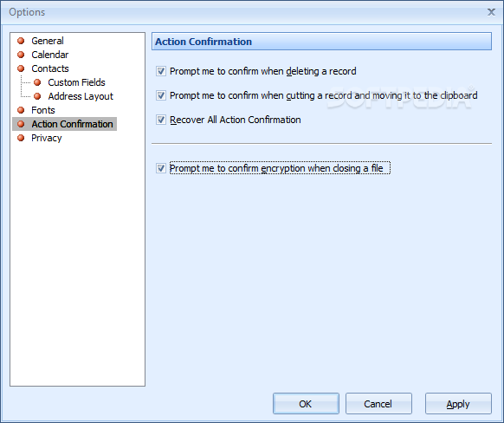Open Custom Fields under Contacts
The image size is (504, 423).
(76, 82)
